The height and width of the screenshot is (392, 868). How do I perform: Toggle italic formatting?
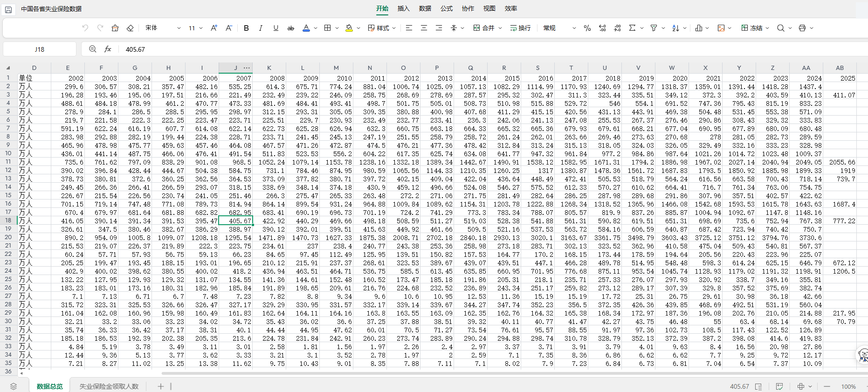261,28
